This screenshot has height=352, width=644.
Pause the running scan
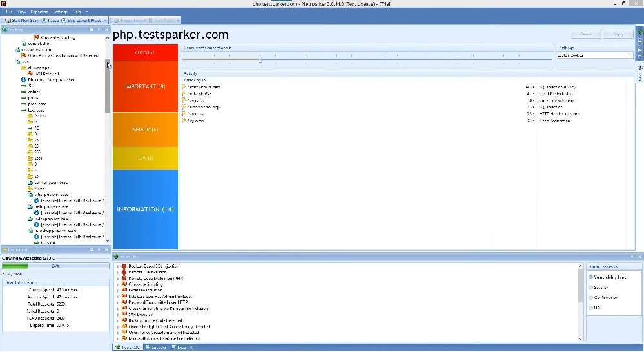[x=50, y=20]
